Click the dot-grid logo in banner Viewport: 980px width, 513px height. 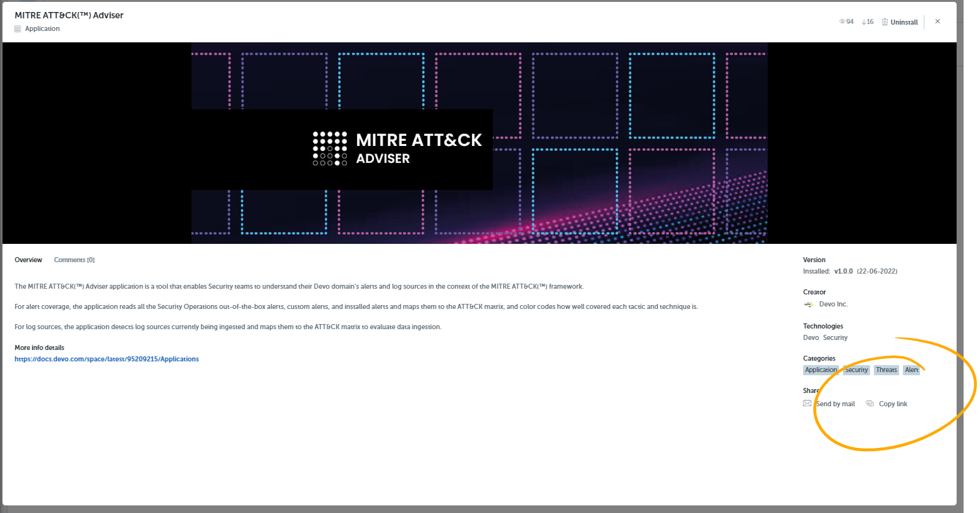click(x=330, y=148)
